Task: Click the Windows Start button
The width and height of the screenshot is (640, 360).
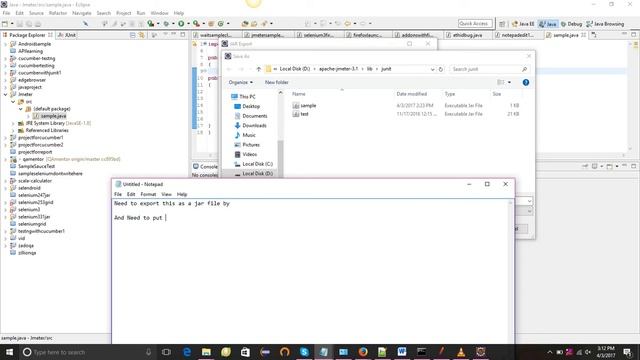Action: (x=9, y=352)
